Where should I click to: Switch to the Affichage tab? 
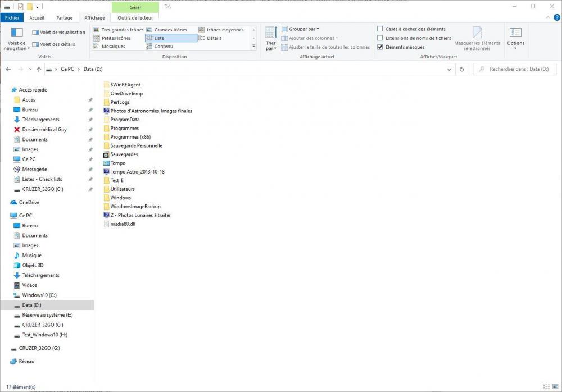click(x=94, y=17)
